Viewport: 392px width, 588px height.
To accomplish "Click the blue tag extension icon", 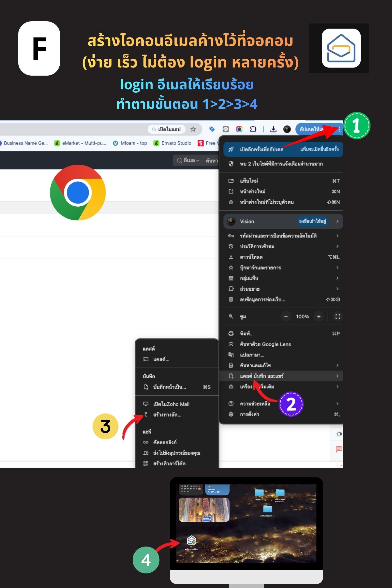I will pos(212,129).
